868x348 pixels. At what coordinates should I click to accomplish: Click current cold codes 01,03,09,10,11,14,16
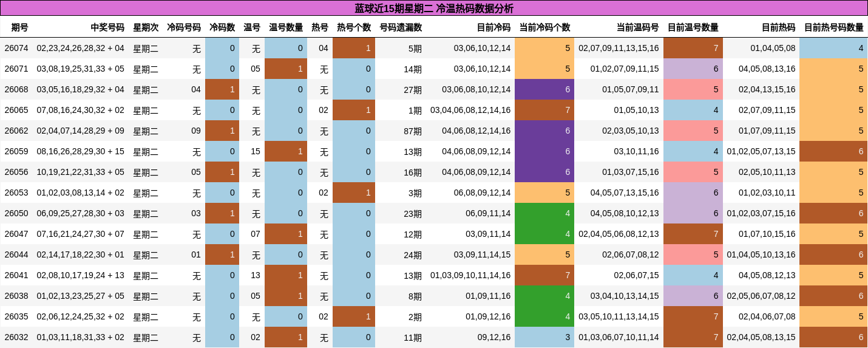(x=470, y=275)
